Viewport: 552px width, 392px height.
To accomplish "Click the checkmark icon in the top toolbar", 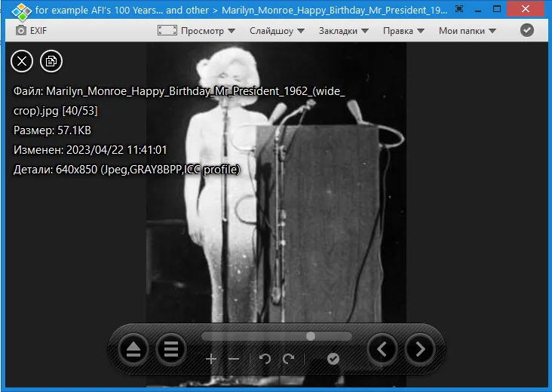I will tap(526, 30).
